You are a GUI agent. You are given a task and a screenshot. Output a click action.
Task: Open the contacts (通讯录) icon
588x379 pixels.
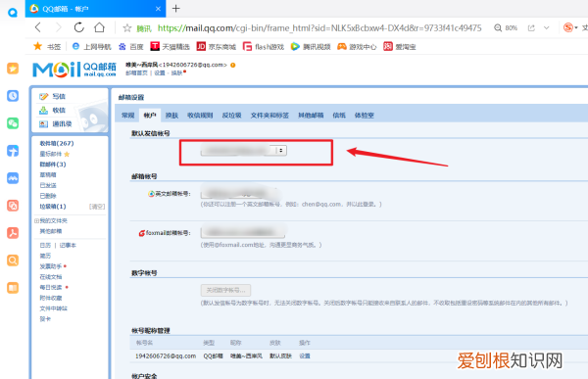(44, 124)
